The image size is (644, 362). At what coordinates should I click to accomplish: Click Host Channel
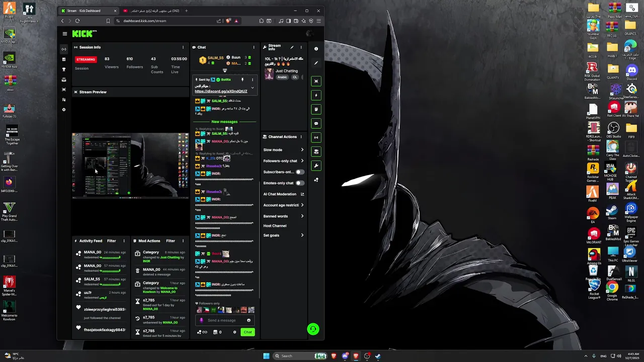point(275,226)
